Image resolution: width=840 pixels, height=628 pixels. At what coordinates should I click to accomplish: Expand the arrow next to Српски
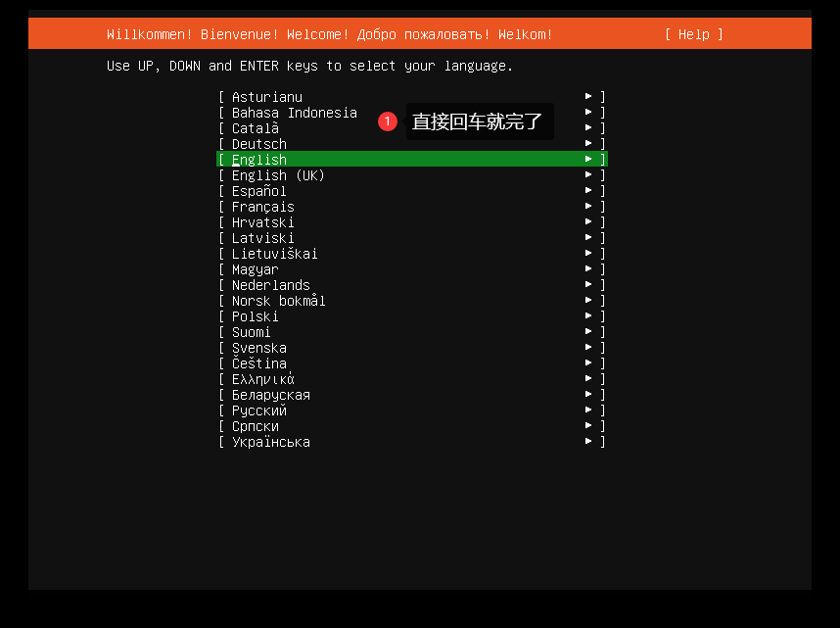pyautogui.click(x=588, y=425)
